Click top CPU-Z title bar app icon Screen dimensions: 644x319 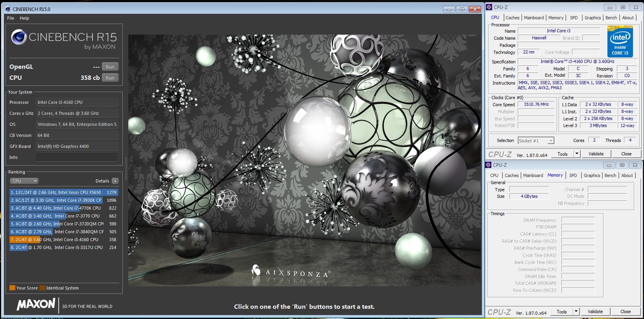tap(489, 7)
